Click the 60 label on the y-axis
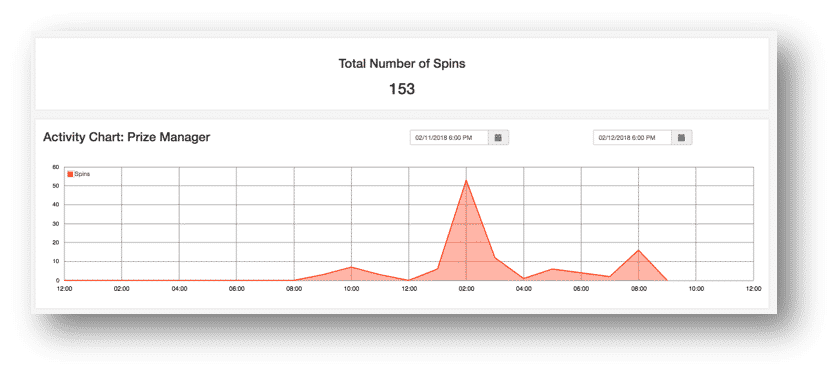Viewport: 839px width, 376px height. [x=56, y=167]
